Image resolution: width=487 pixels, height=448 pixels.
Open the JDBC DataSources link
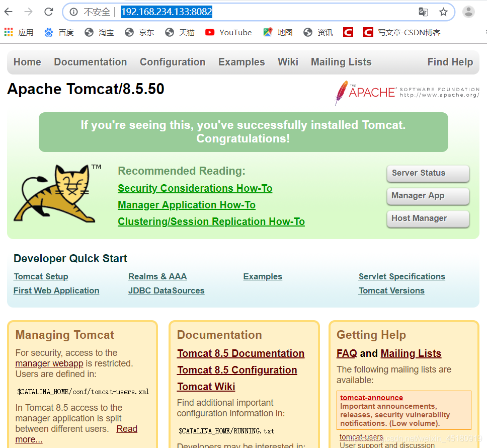167,291
